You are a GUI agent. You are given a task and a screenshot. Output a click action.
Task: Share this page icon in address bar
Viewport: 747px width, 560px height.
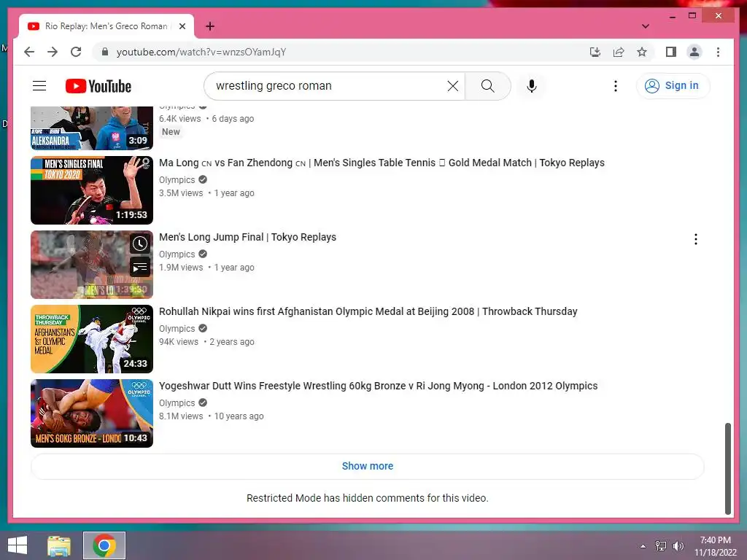point(619,52)
